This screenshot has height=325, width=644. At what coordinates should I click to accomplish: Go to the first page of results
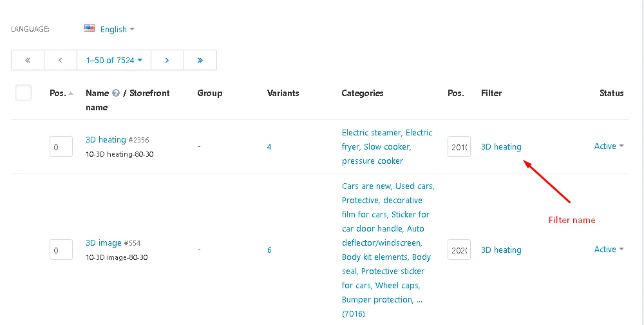[x=28, y=60]
